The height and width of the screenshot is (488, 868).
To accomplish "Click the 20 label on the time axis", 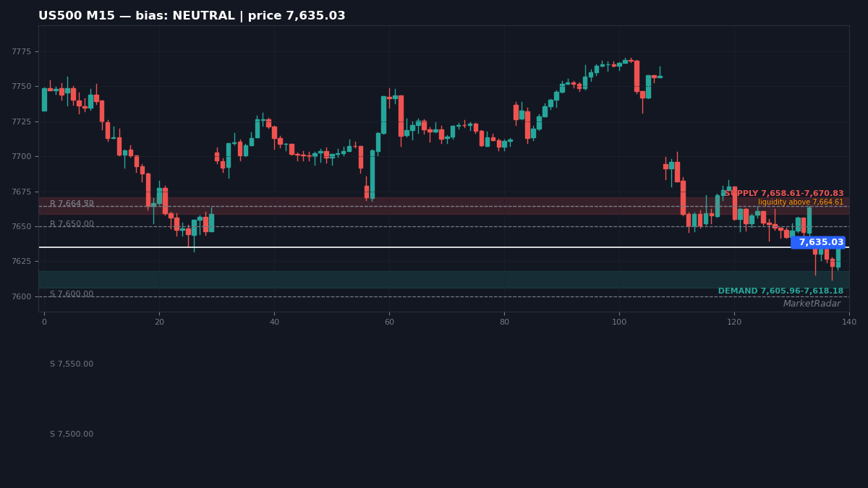I will pos(159,322).
